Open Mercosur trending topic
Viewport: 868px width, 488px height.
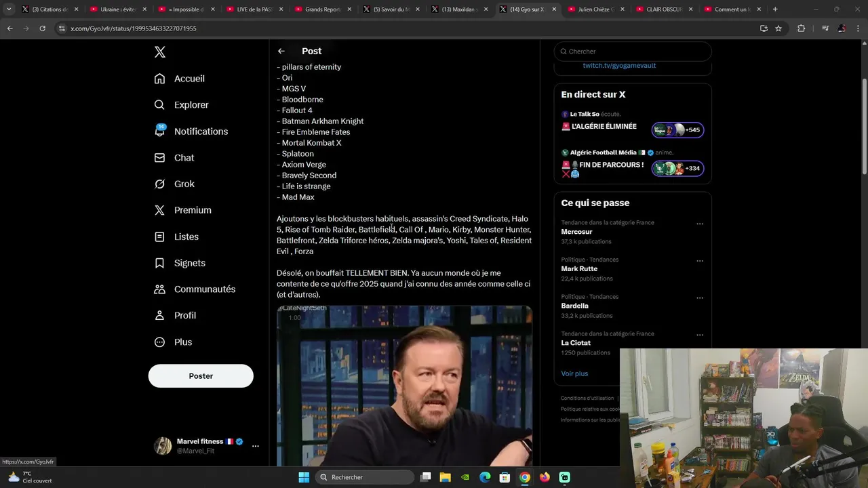pos(576,232)
